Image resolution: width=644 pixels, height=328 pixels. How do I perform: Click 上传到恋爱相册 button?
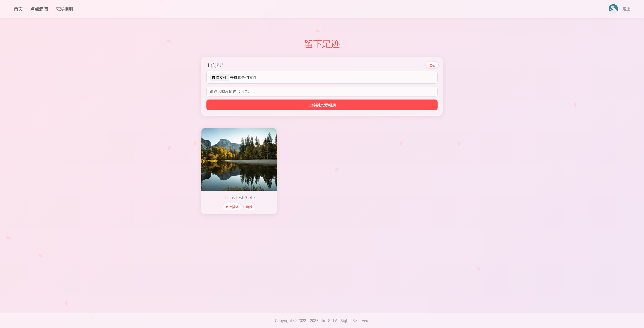pyautogui.click(x=322, y=105)
